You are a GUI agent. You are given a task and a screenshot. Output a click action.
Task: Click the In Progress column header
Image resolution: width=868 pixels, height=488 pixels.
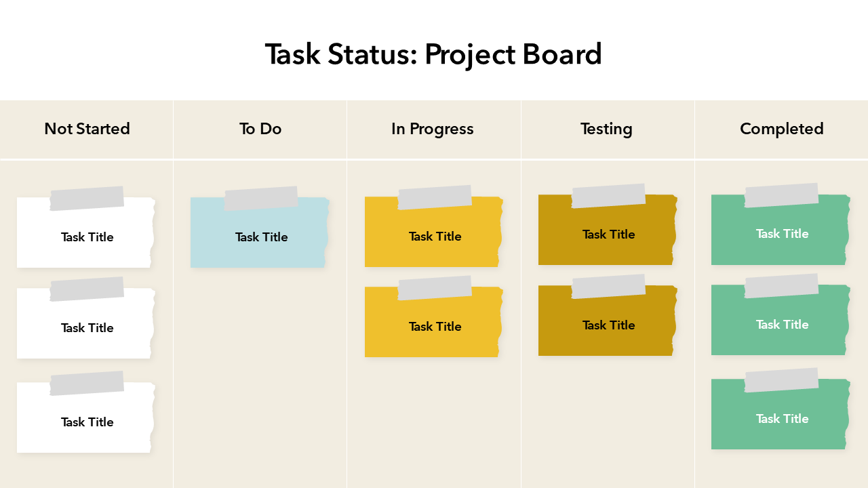433,129
